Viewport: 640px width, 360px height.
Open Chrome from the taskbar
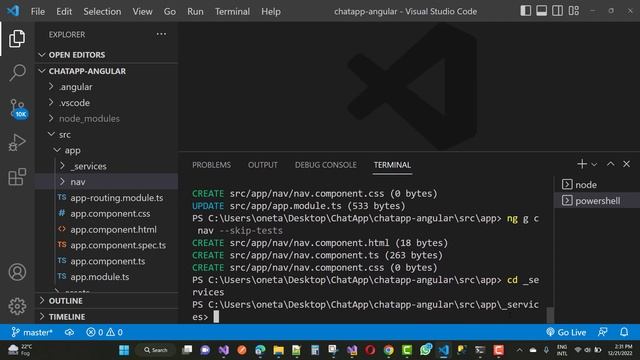(x=389, y=350)
